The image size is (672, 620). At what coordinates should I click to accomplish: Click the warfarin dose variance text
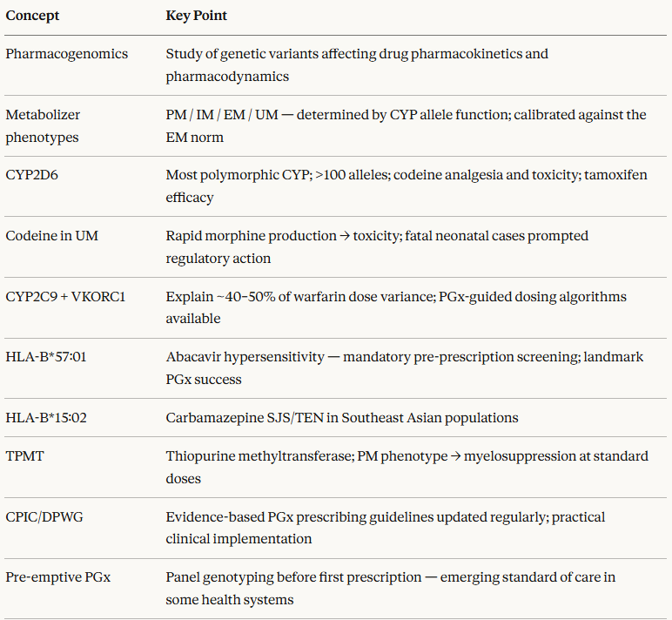[396, 307]
